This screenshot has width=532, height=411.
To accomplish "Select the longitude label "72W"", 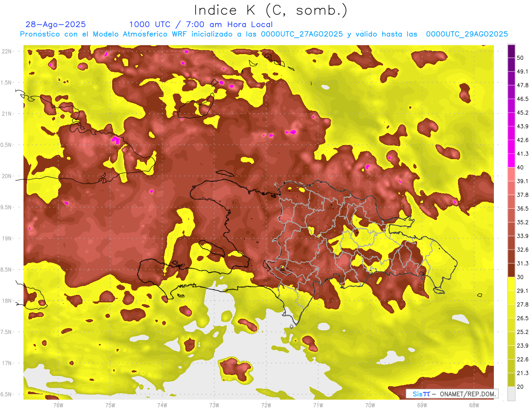I will 266,405.
